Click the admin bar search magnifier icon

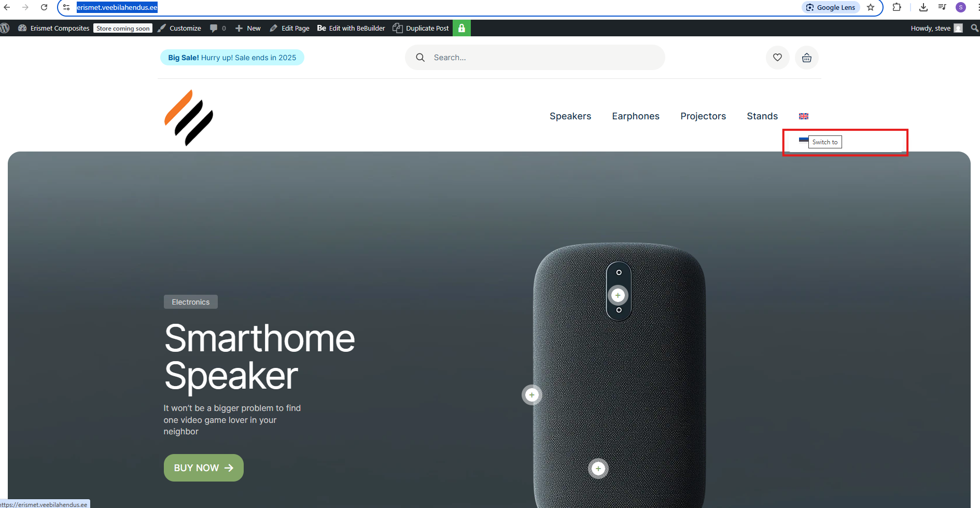975,28
